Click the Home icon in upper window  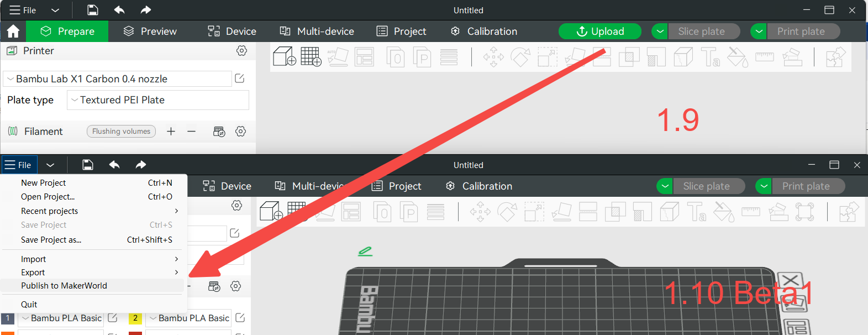coord(13,31)
